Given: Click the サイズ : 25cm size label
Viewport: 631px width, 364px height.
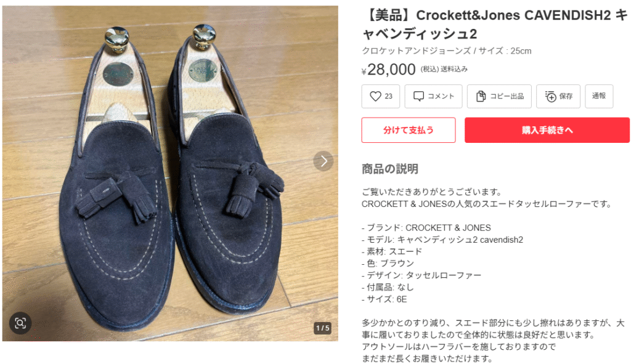Looking at the screenshot, I should (x=505, y=51).
